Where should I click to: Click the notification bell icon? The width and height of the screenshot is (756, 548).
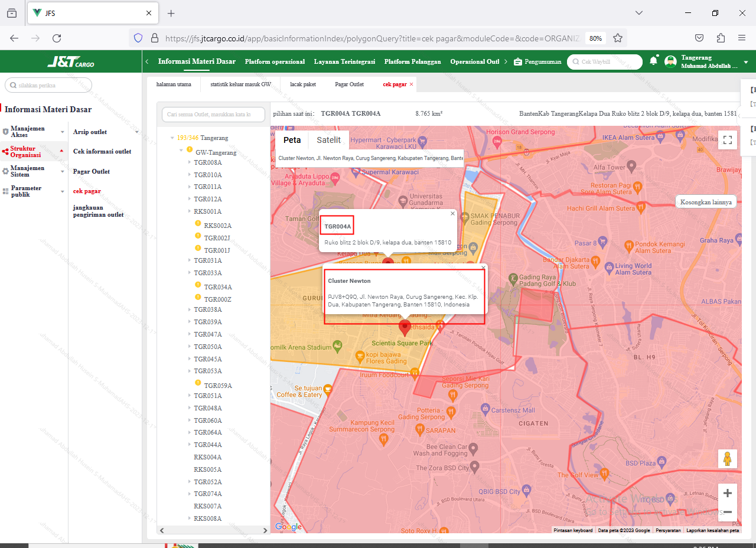(x=653, y=61)
